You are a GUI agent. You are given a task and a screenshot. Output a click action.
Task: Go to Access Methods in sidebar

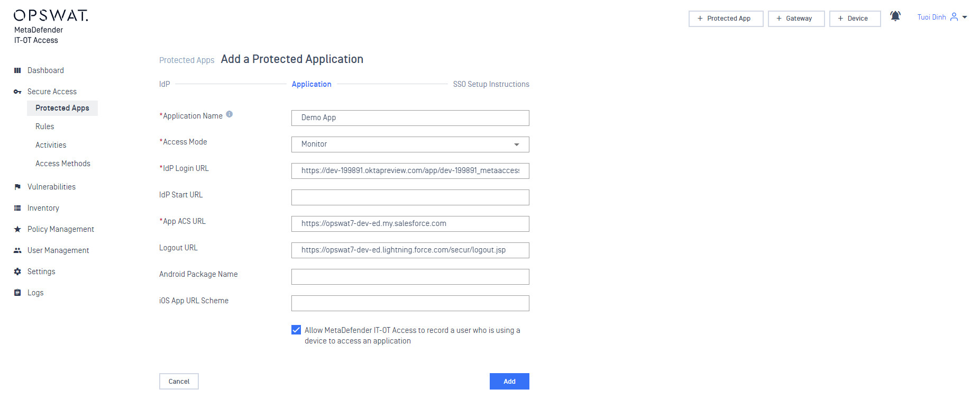(x=63, y=164)
